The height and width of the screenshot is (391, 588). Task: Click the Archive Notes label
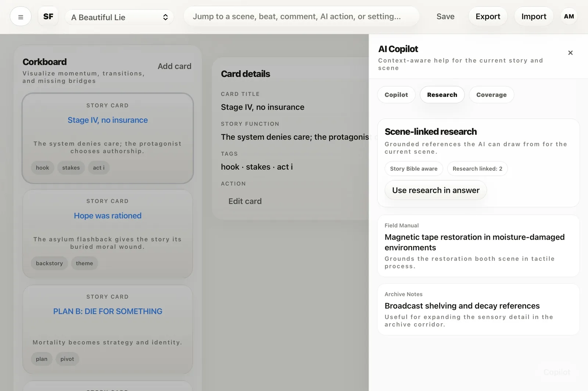(x=404, y=294)
